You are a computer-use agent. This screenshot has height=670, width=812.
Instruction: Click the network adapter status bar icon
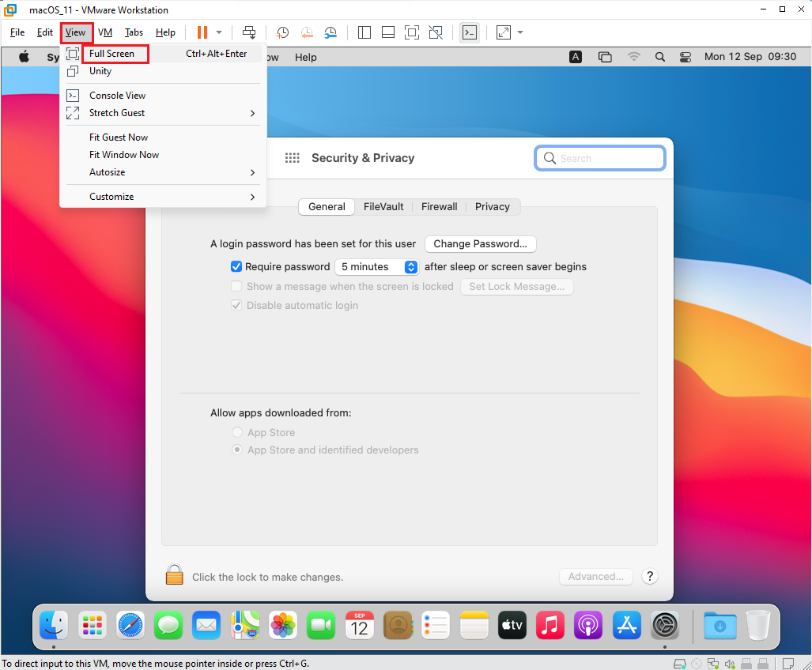pos(713,663)
